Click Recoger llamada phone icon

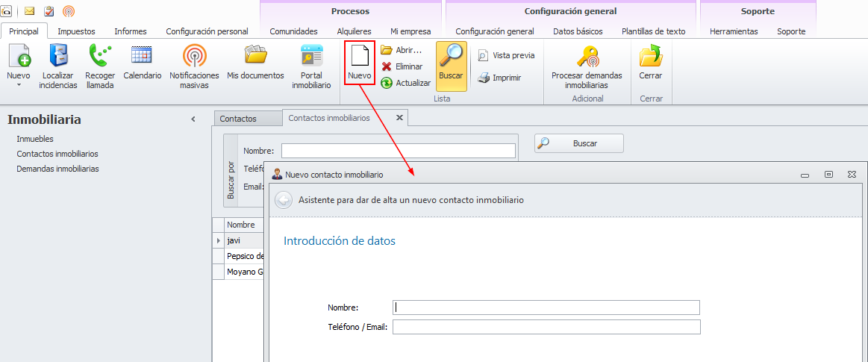coord(100,66)
